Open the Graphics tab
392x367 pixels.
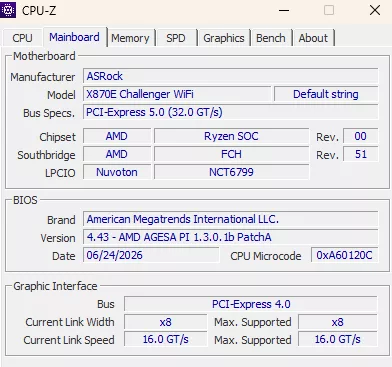[224, 38]
